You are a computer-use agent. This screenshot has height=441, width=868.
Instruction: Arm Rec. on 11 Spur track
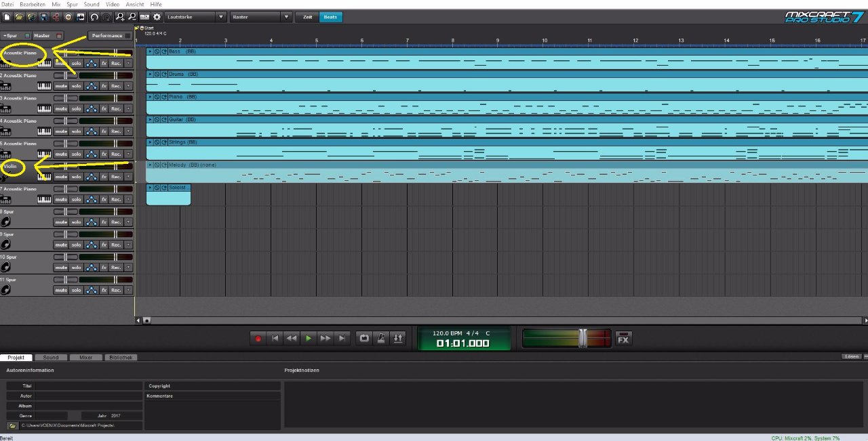tap(116, 290)
